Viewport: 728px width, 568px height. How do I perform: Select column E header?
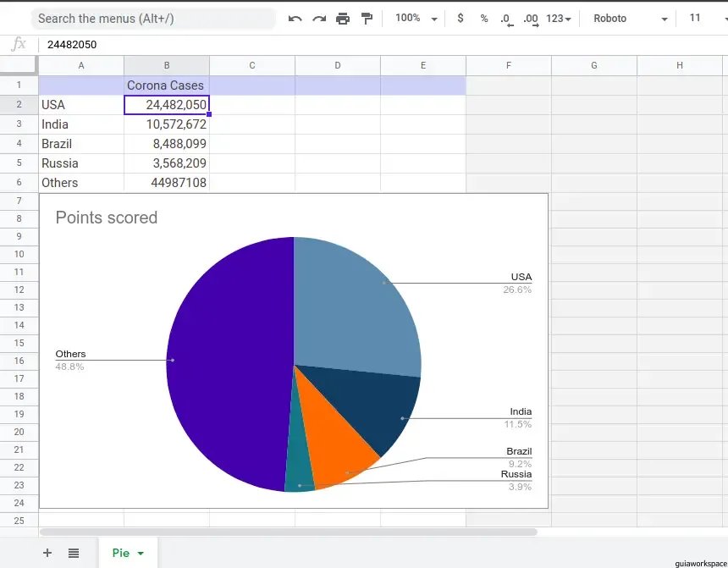click(x=423, y=65)
